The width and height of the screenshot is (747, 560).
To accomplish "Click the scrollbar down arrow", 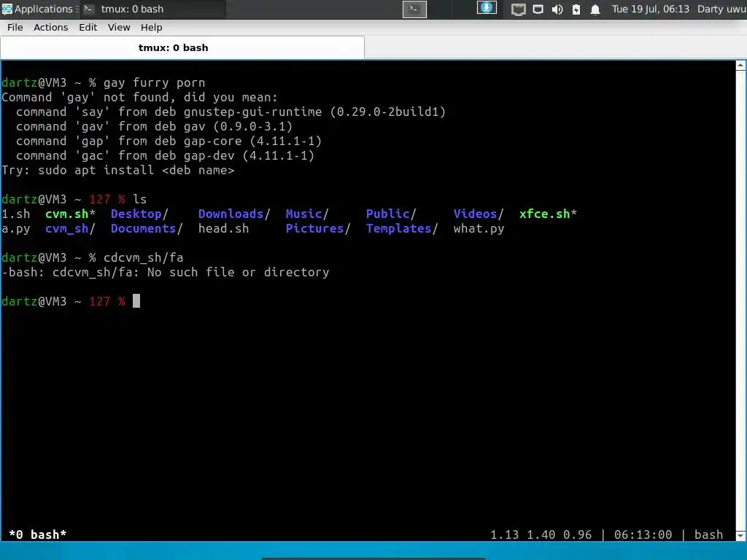I will click(x=740, y=535).
